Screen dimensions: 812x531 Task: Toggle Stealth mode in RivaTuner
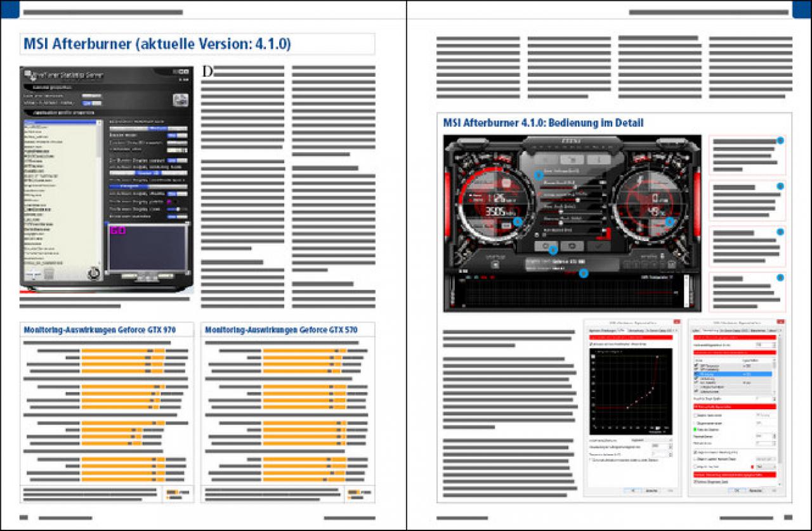[x=177, y=135]
